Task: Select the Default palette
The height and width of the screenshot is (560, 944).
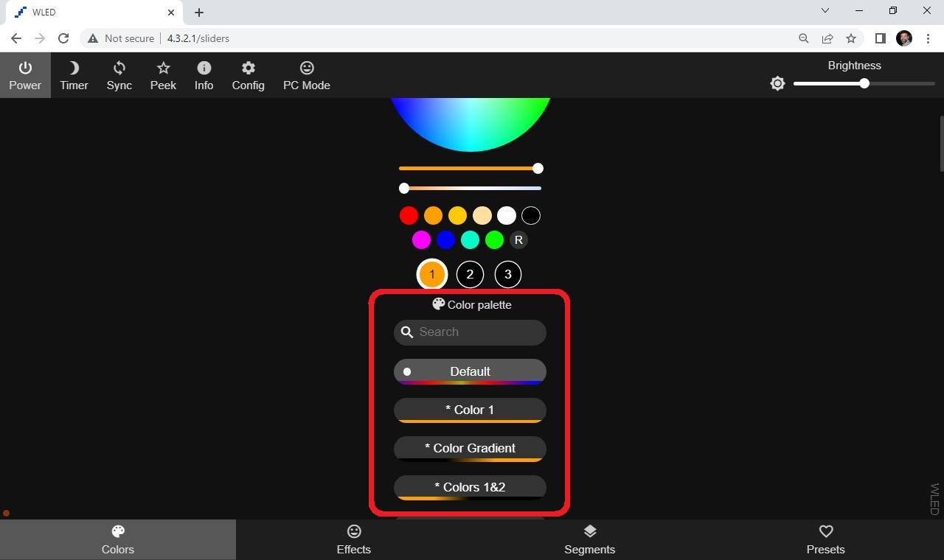Action: [470, 371]
